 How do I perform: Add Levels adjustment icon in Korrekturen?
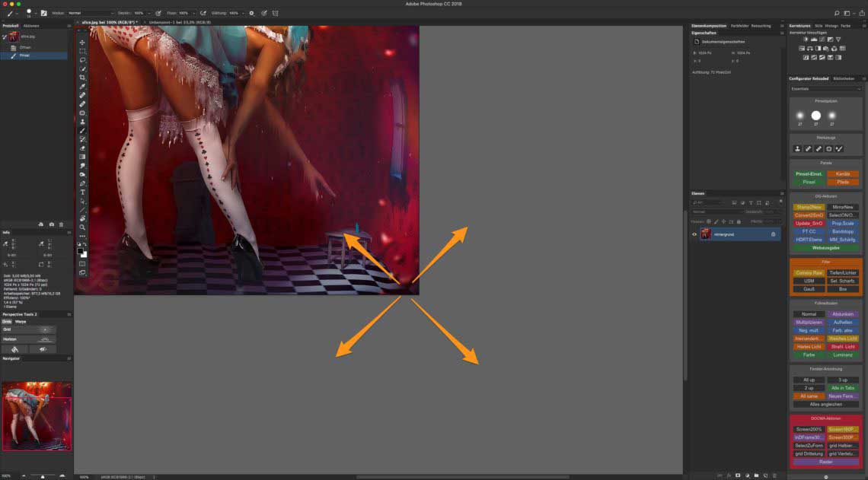click(814, 40)
